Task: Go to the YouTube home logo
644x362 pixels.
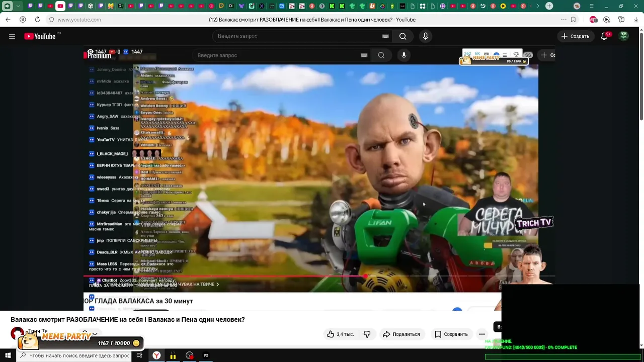Action: point(40,36)
